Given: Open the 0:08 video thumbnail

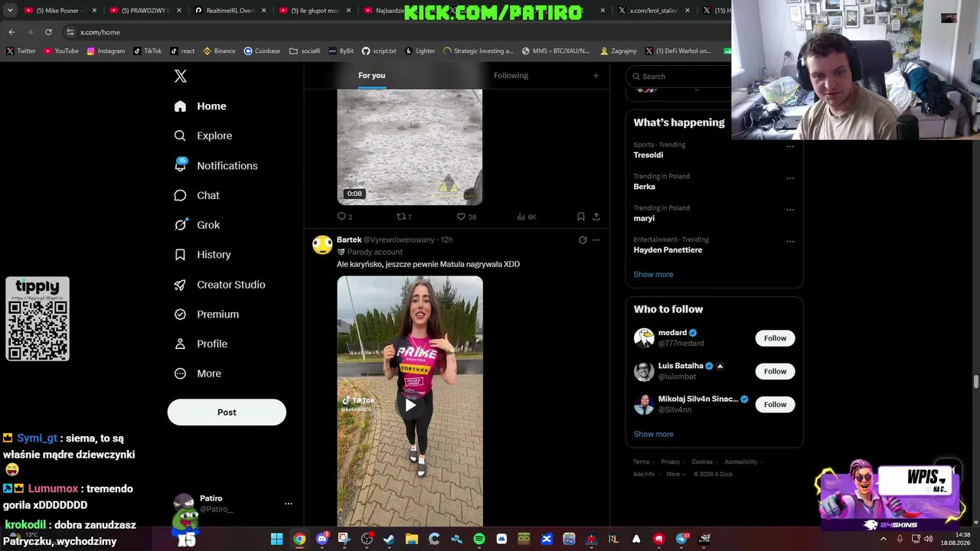Looking at the screenshot, I should [x=410, y=147].
